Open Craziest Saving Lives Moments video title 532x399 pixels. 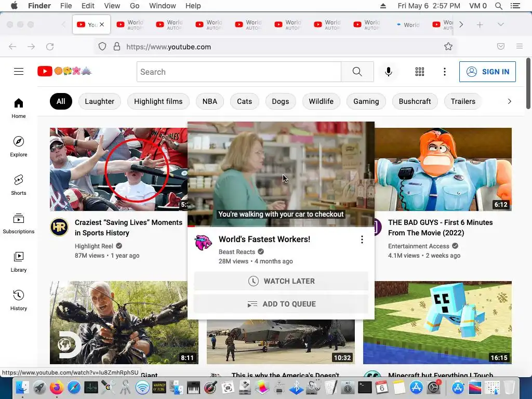pos(129,228)
